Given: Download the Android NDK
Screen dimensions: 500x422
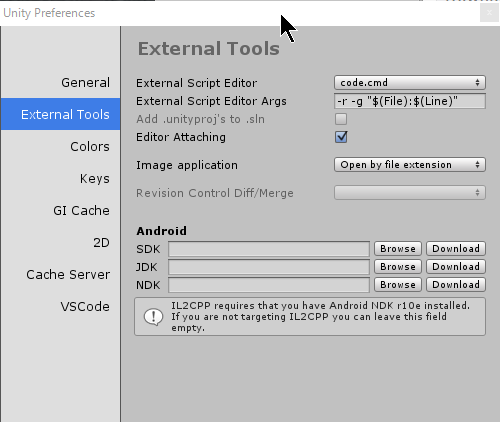Looking at the screenshot, I should pos(456,285).
